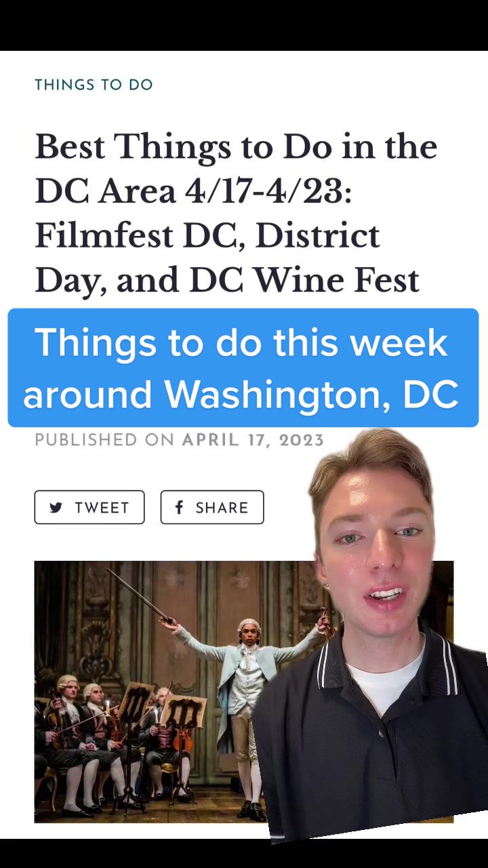
Task: Open the THINGS TO DO category link
Action: click(x=94, y=85)
